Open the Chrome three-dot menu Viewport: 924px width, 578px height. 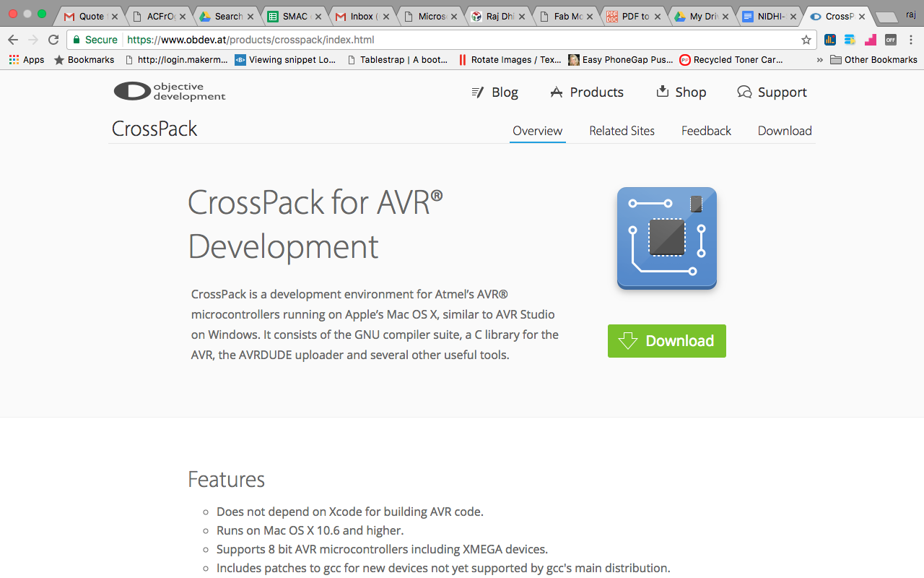911,40
